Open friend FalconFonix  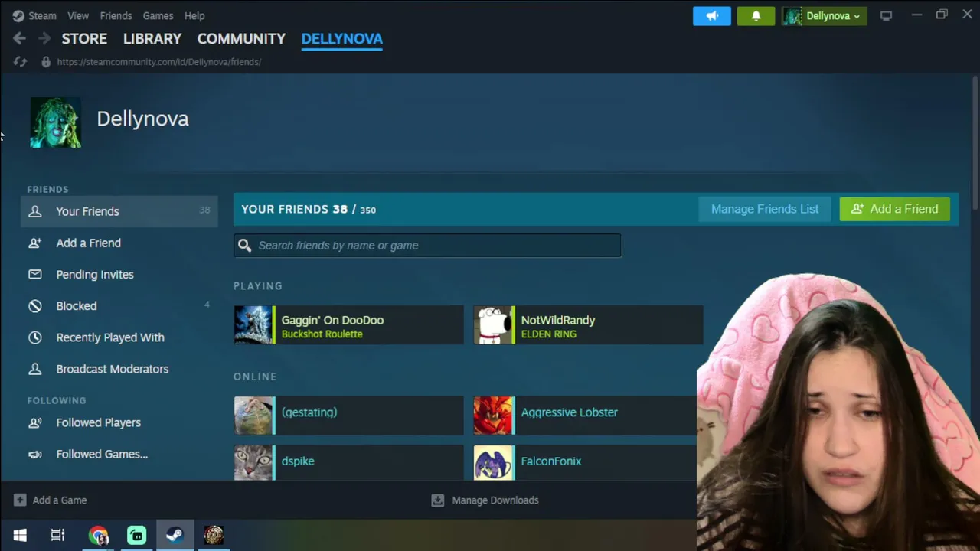(585, 463)
